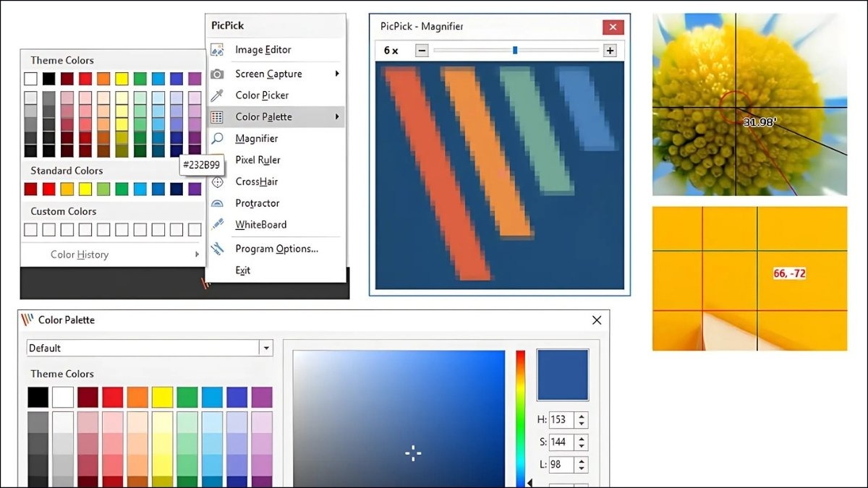Image resolution: width=868 pixels, height=488 pixels.
Task: Zoom out with the magnifier minus button
Action: 422,51
